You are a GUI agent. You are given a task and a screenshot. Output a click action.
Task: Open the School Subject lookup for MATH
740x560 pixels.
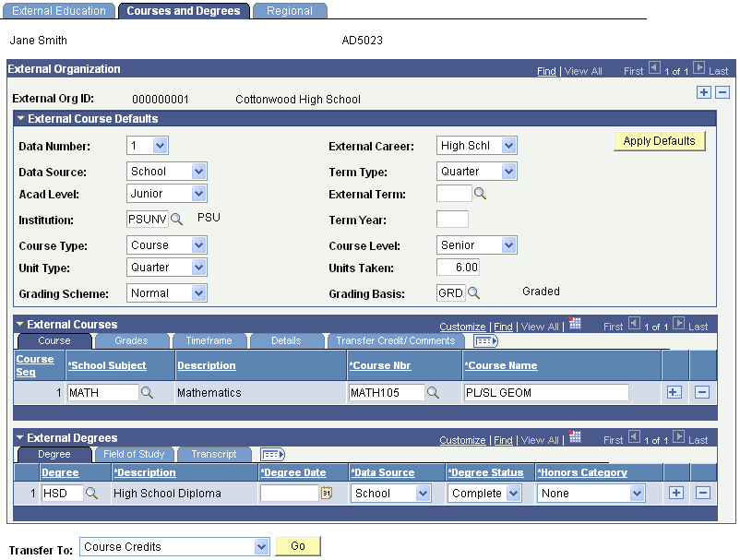[x=147, y=392]
